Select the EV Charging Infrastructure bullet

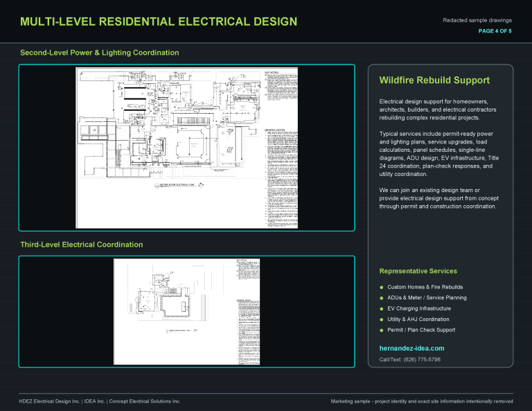click(x=419, y=308)
